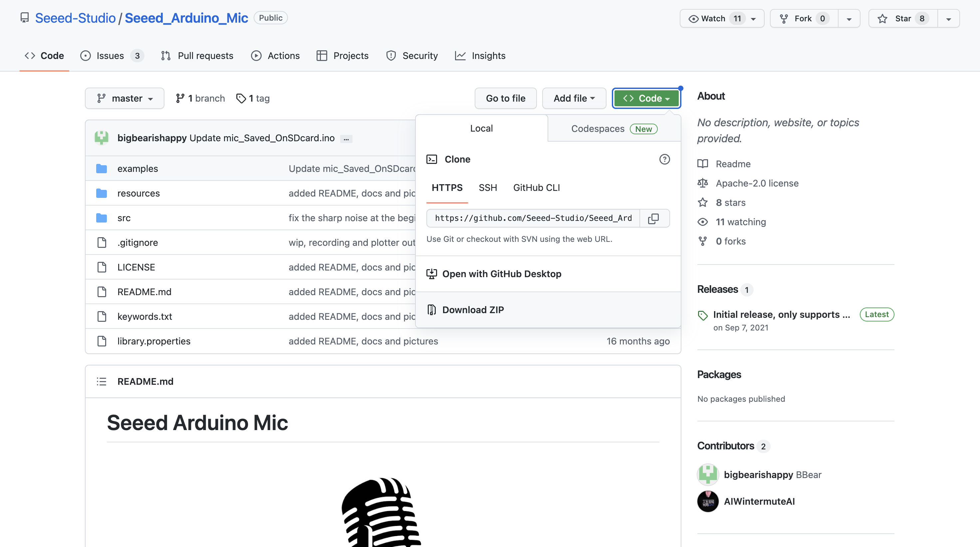Open the Watch notifications dropdown
Viewport: 980px width, 547px height.
(722, 18)
